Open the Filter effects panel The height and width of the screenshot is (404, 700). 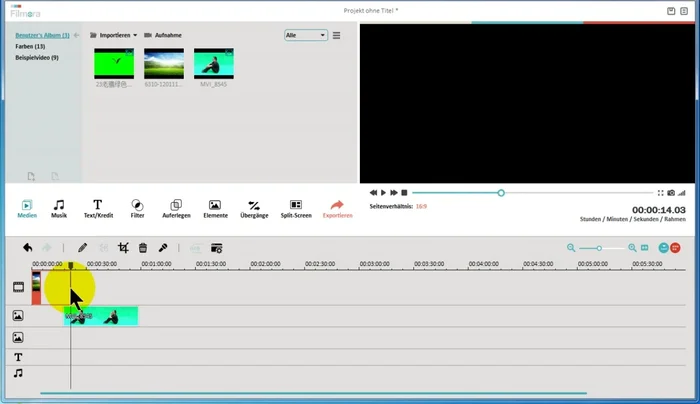(137, 208)
